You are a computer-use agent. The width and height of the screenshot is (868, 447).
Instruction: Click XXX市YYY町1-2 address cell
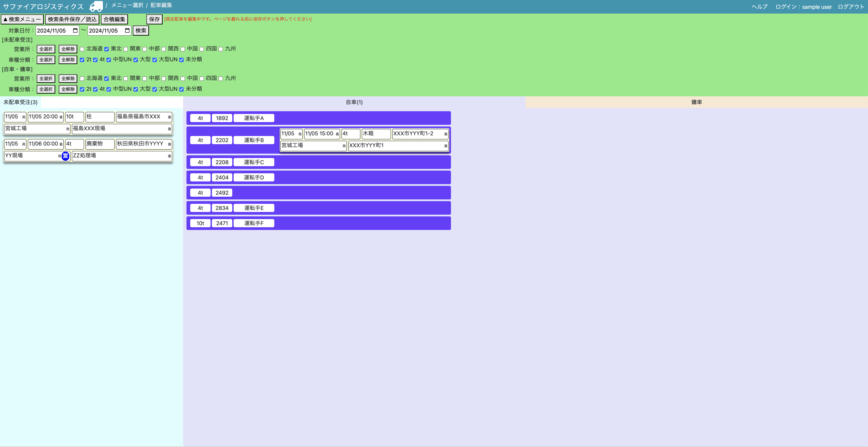pyautogui.click(x=420, y=134)
